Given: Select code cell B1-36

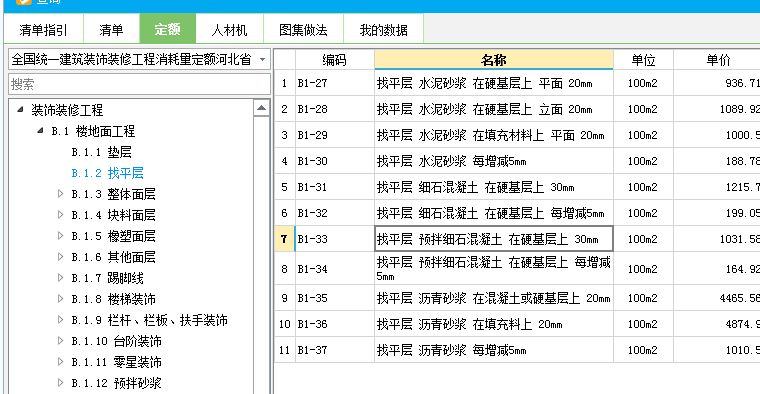Looking at the screenshot, I should coord(334,324).
